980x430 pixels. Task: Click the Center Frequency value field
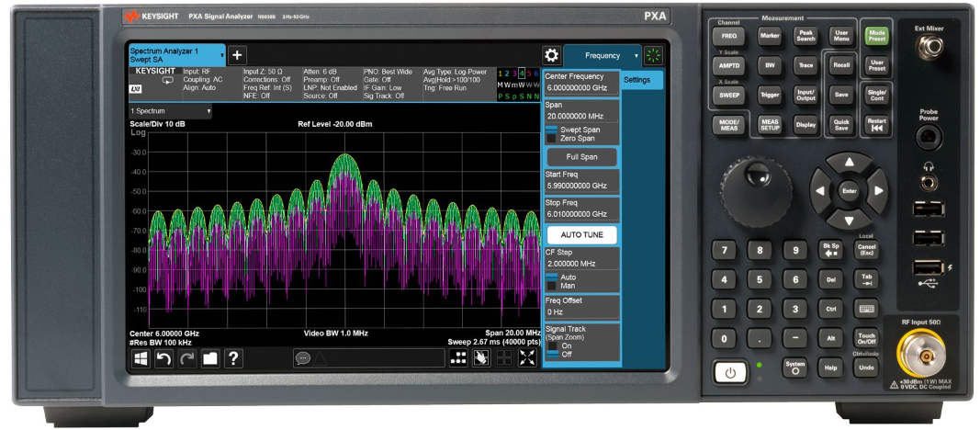[x=580, y=88]
